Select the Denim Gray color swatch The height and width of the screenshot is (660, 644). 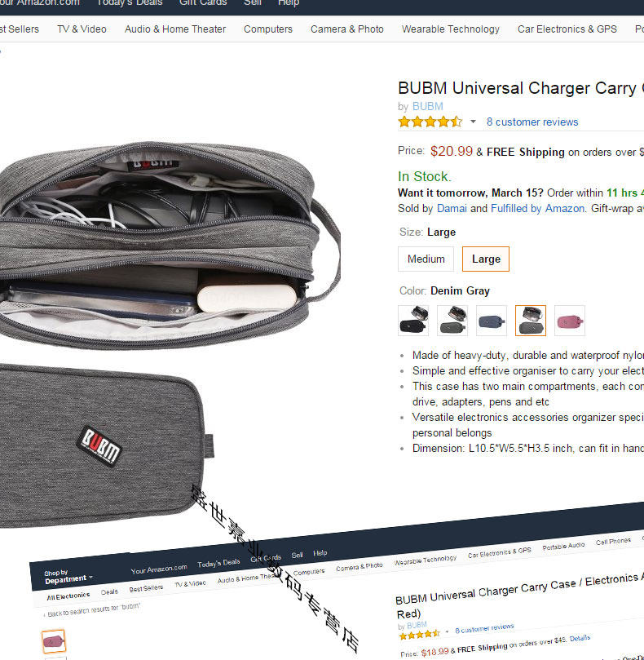pyautogui.click(x=531, y=321)
